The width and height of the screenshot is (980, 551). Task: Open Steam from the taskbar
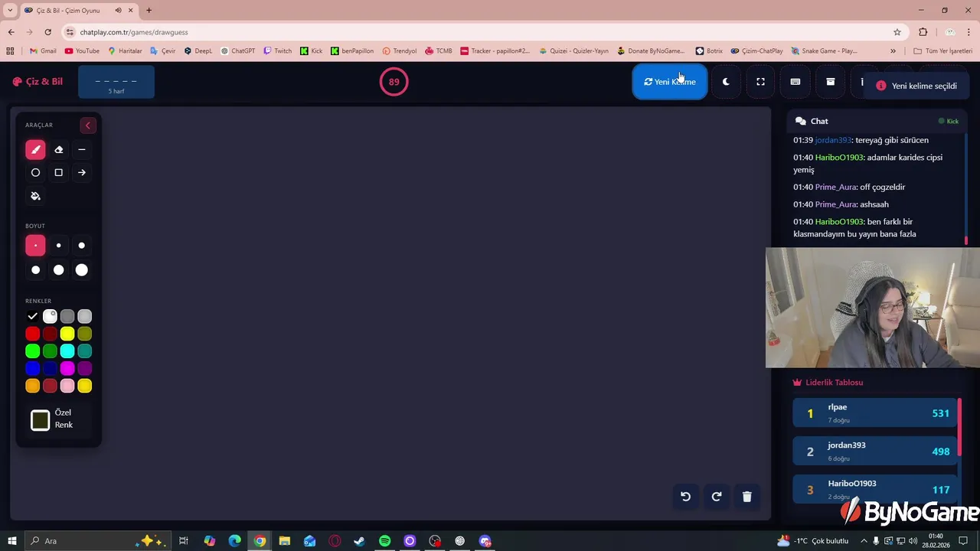click(x=359, y=541)
